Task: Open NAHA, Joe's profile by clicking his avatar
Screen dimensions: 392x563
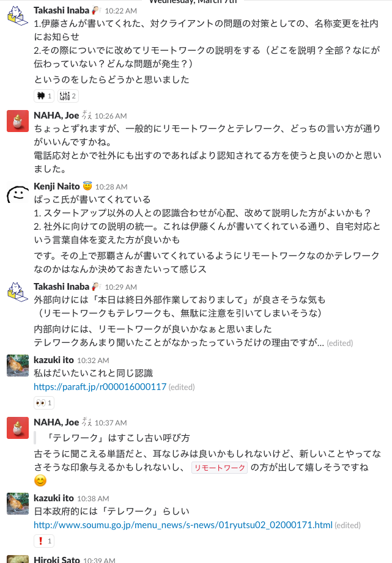Action: coord(18,119)
